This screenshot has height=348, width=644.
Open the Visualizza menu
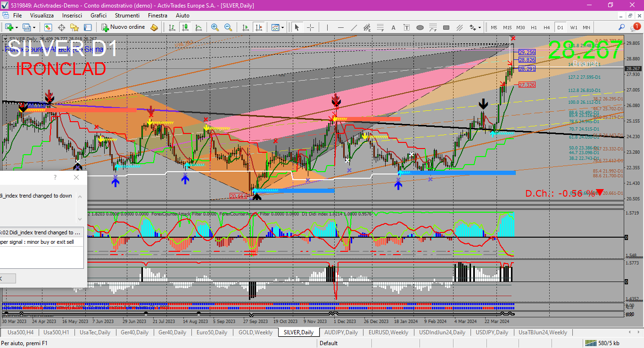(x=42, y=16)
